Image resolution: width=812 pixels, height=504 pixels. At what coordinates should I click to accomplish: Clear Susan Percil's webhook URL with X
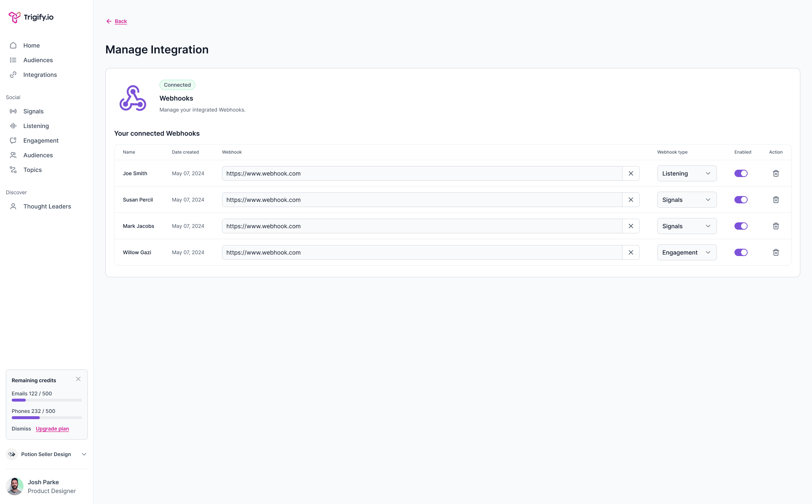(x=631, y=200)
